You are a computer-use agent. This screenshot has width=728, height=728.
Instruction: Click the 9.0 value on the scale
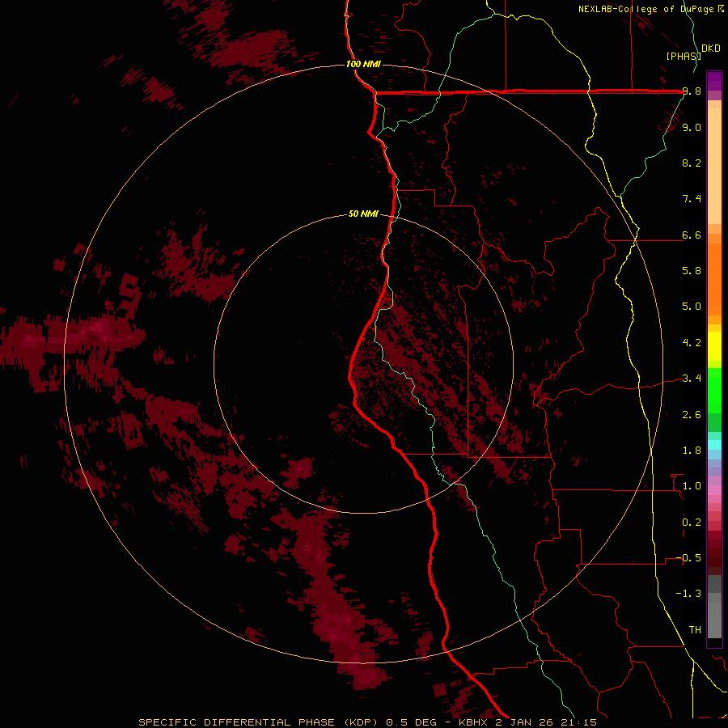[692, 127]
